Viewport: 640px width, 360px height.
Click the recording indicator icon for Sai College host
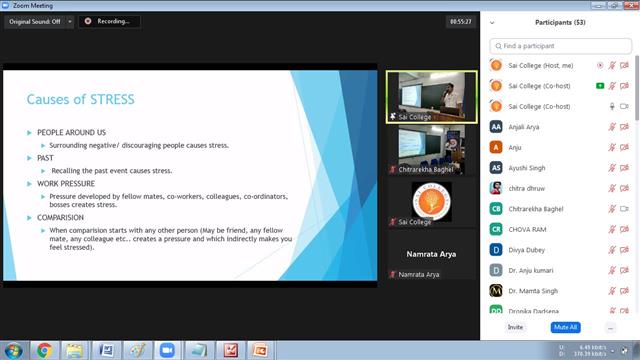(x=600, y=65)
